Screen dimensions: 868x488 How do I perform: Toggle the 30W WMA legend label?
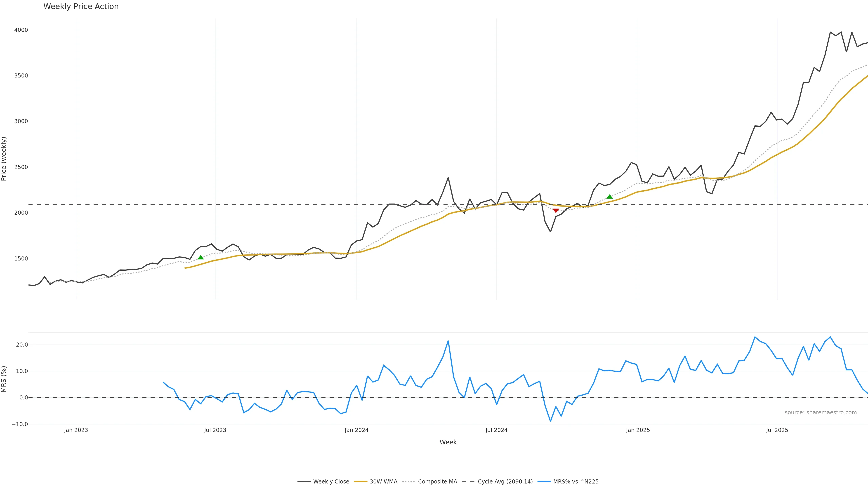383,482
